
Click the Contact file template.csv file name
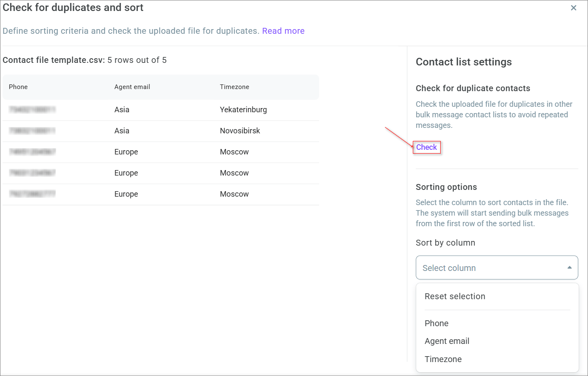coord(54,60)
